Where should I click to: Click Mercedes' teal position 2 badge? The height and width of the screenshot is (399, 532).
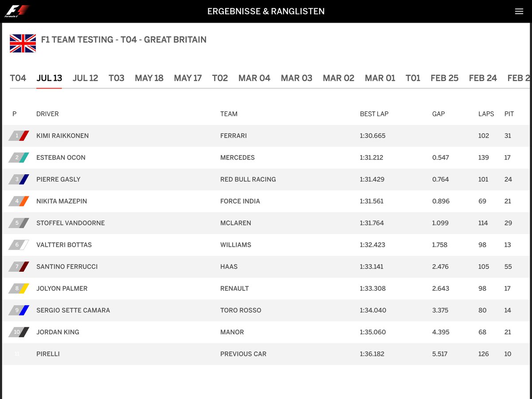point(19,157)
